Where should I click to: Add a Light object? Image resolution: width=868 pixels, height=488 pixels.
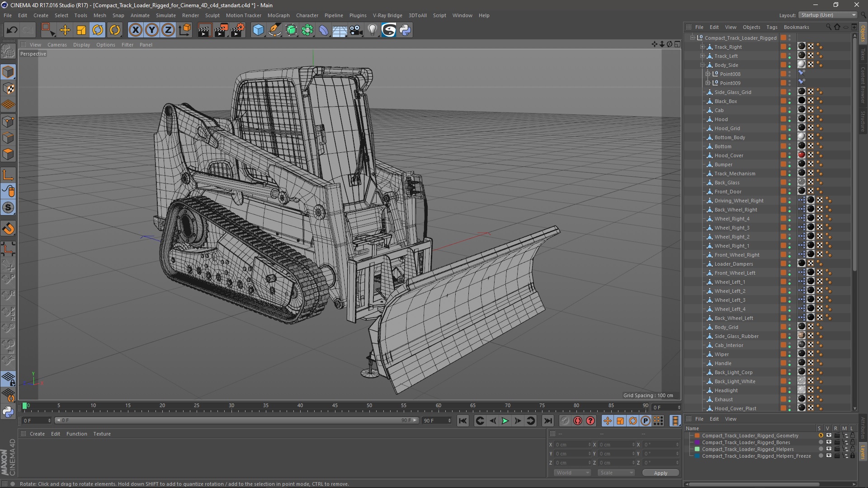[373, 30]
